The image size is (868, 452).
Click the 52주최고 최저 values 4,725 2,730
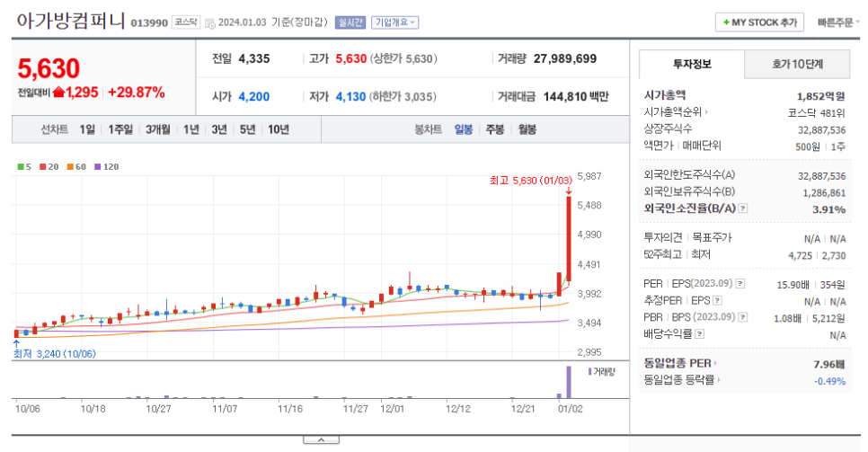(817, 256)
